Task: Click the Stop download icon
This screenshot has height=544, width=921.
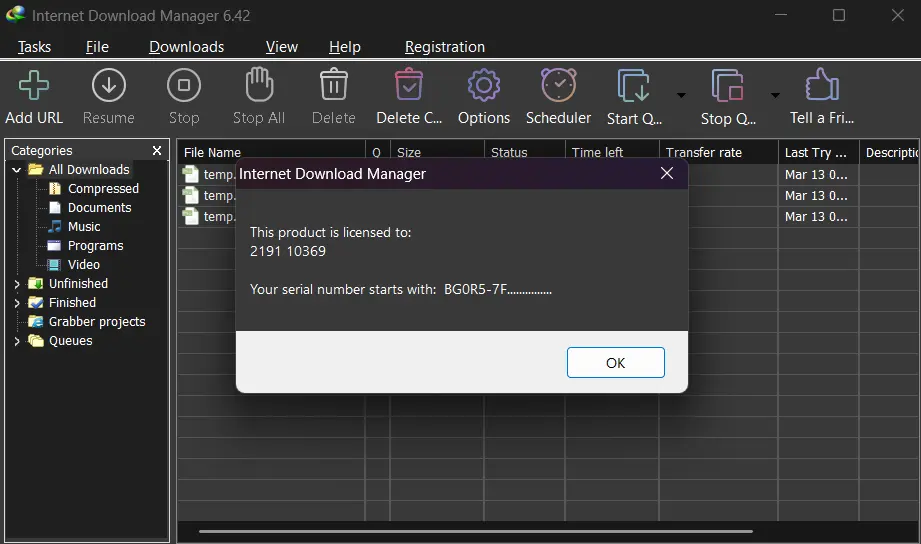Action: 184,86
